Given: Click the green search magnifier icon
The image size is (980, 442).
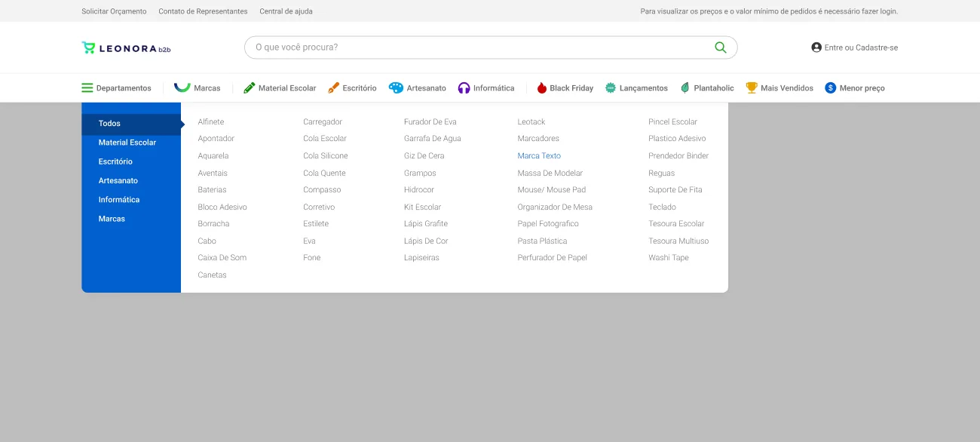Looking at the screenshot, I should (721, 48).
